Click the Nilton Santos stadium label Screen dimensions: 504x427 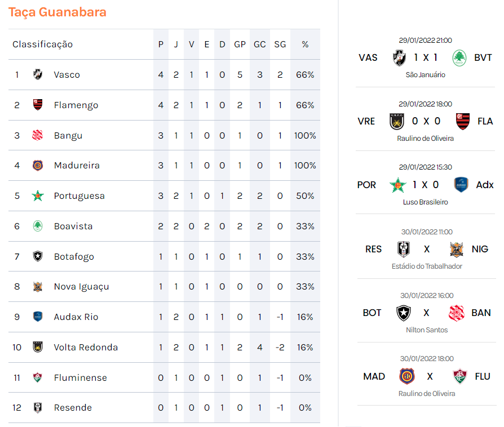pyautogui.click(x=426, y=330)
